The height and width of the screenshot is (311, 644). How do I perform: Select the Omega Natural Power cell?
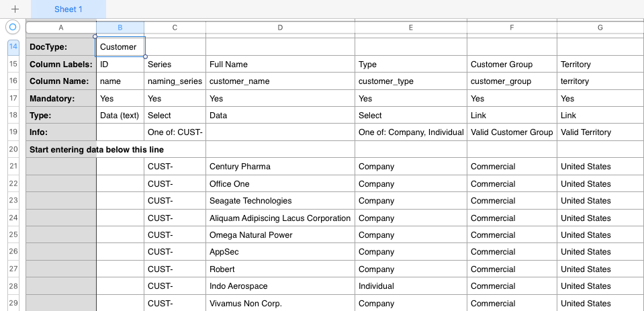point(280,235)
